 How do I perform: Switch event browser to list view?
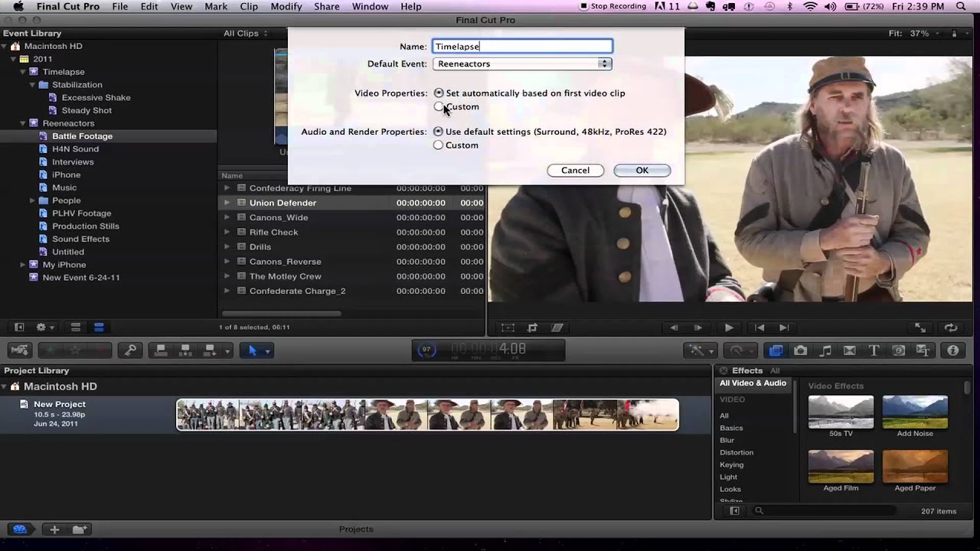click(x=99, y=328)
